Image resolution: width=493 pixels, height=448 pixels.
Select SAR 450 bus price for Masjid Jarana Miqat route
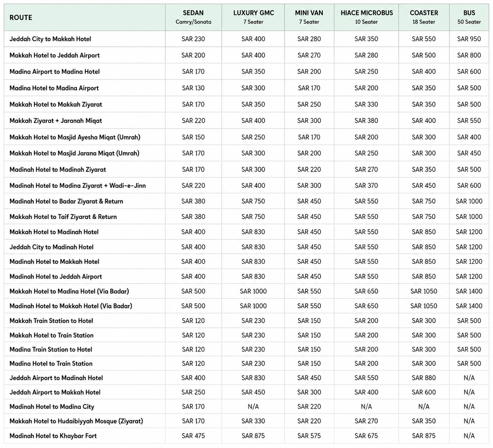[x=469, y=153]
